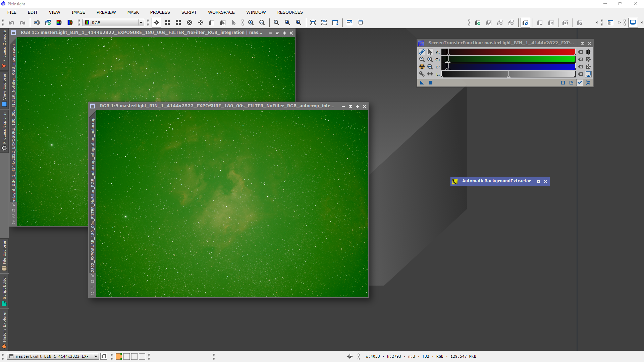The image size is (644, 362).
Task: Click the AutomaticBackgroundExtractor process icon
Action: point(455,181)
